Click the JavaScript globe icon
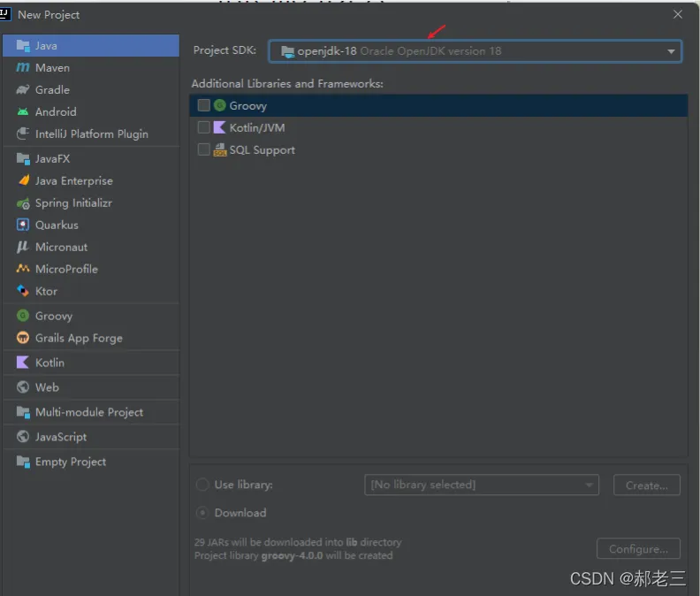The height and width of the screenshot is (596, 700). coord(23,437)
